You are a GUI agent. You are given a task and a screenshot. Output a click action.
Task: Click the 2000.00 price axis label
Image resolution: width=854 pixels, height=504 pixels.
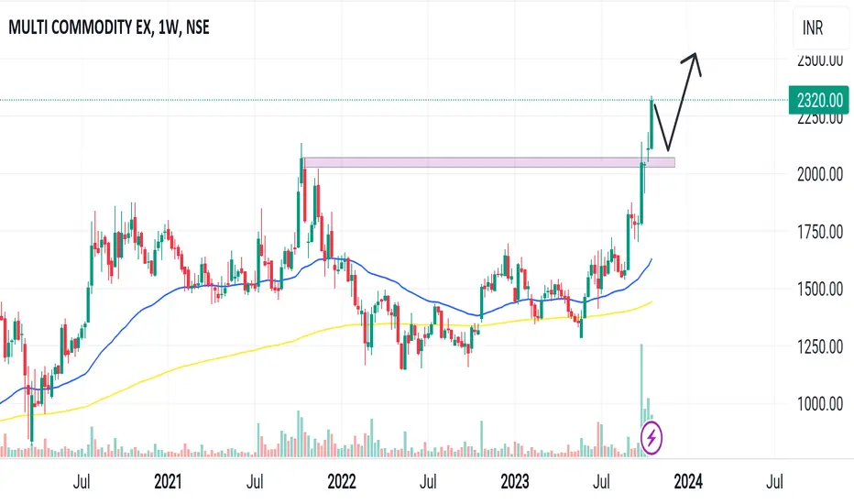pos(820,174)
